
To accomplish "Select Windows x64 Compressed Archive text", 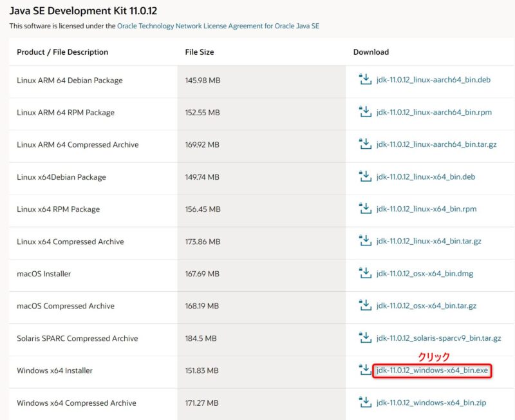I will pos(77,403).
